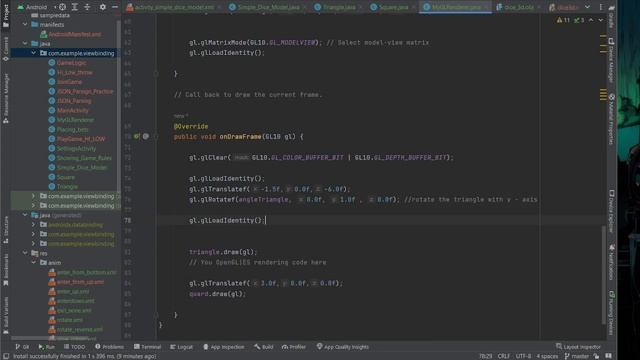The width and height of the screenshot is (640, 360).
Task: Expand android.databinding package
Action: pyautogui.click(x=33, y=224)
